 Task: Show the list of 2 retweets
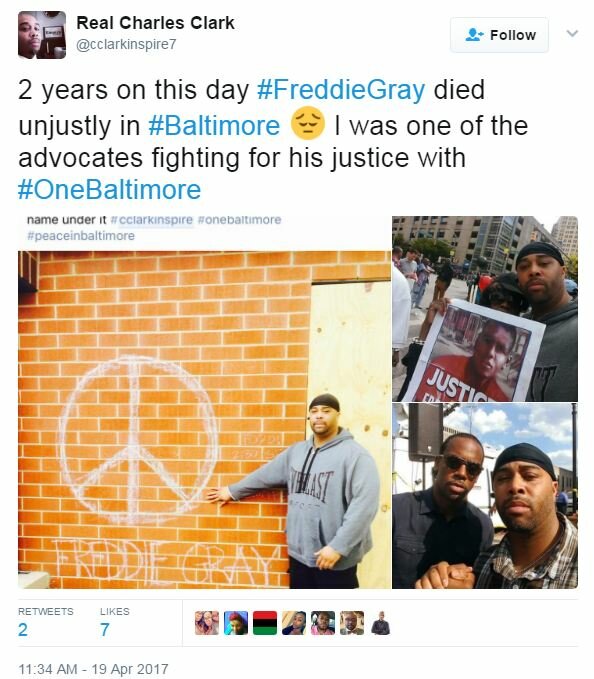tap(45, 623)
